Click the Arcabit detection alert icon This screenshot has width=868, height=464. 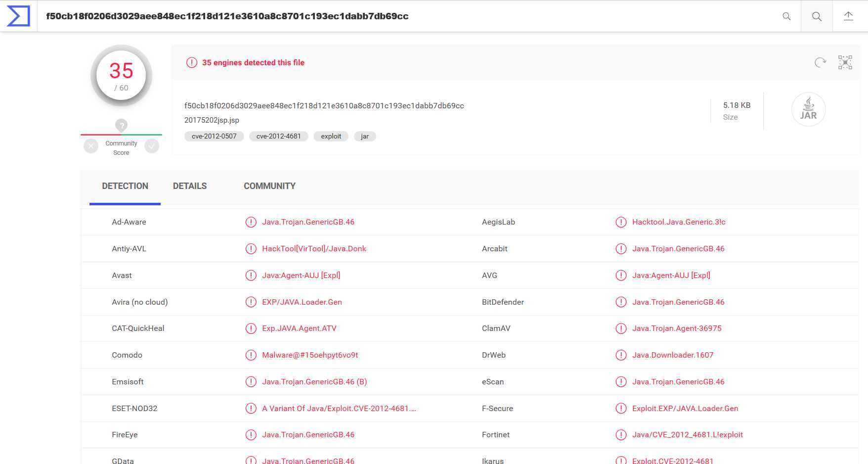[x=621, y=249]
